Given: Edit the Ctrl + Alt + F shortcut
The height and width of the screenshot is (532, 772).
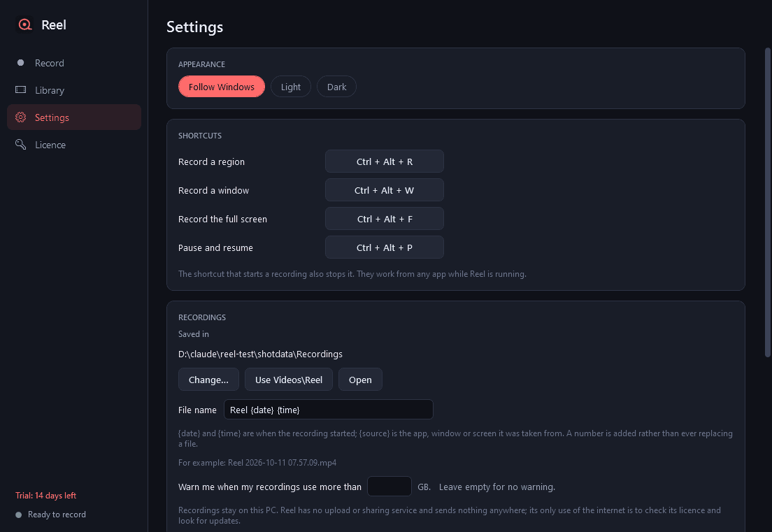Looking at the screenshot, I should (x=385, y=219).
